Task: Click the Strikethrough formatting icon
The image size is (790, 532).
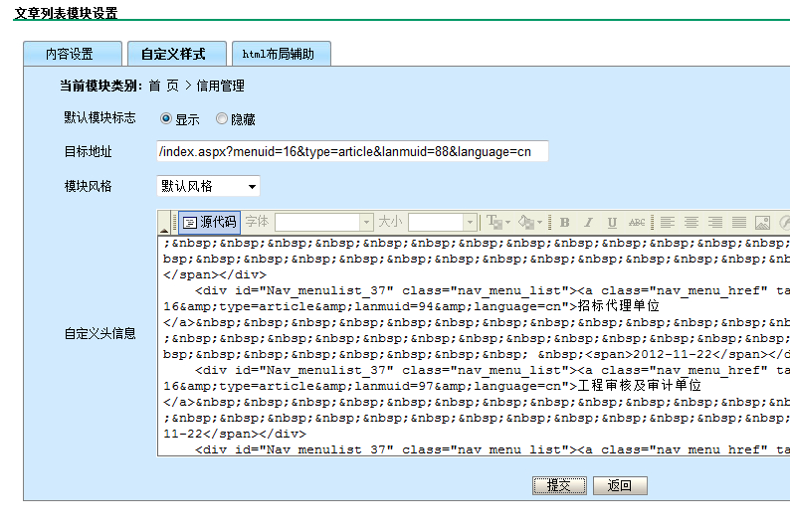Action: [x=637, y=222]
